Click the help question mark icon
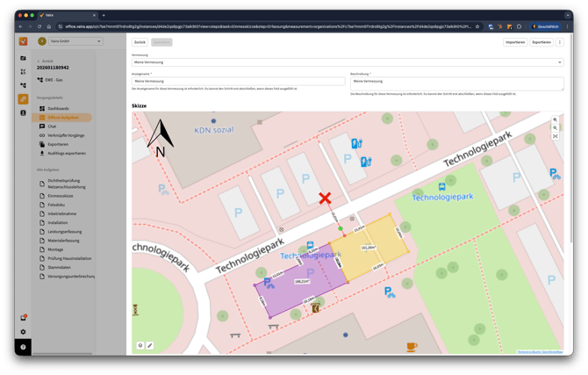The height and width of the screenshot is (375, 588). [x=24, y=347]
